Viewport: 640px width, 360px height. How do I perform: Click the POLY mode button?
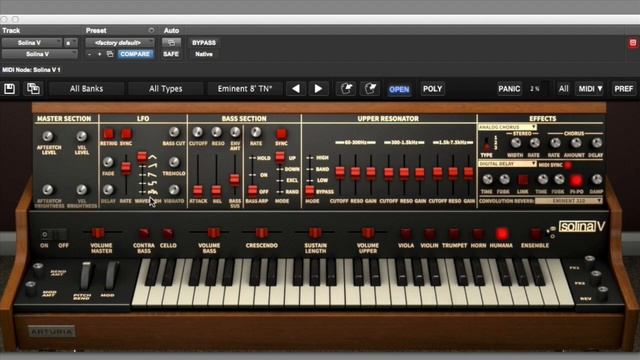pos(432,89)
